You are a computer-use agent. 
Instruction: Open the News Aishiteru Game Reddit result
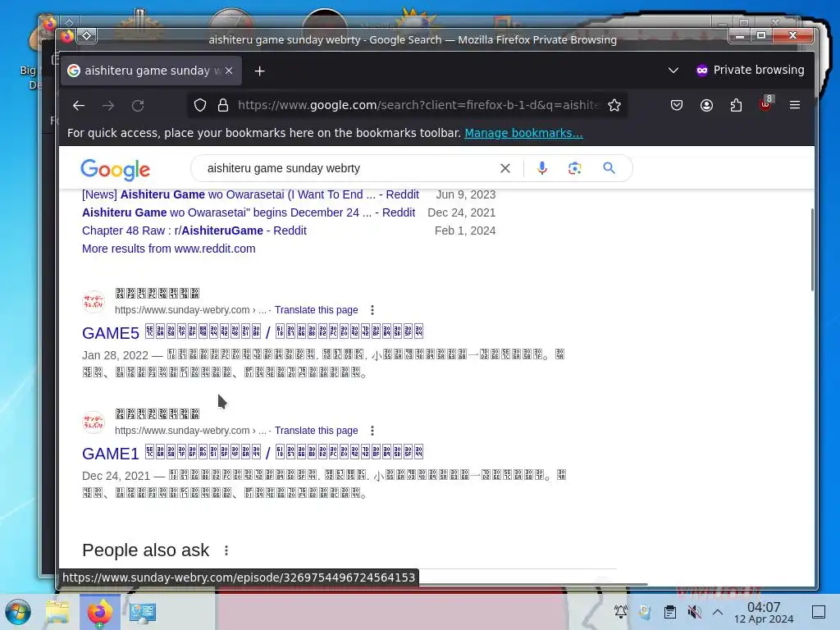tap(250, 194)
